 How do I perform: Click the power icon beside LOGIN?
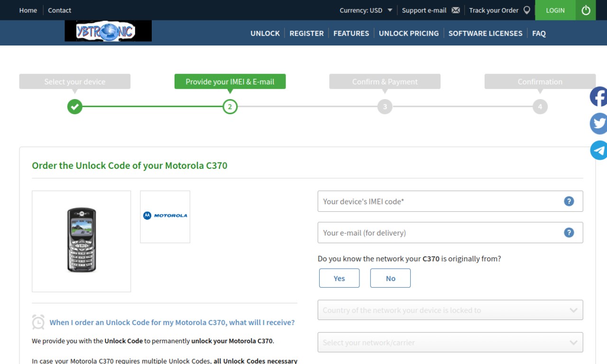[x=586, y=10]
